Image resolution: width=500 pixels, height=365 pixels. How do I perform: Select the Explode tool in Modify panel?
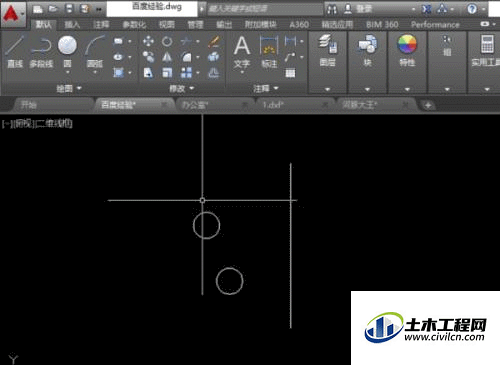click(214, 57)
